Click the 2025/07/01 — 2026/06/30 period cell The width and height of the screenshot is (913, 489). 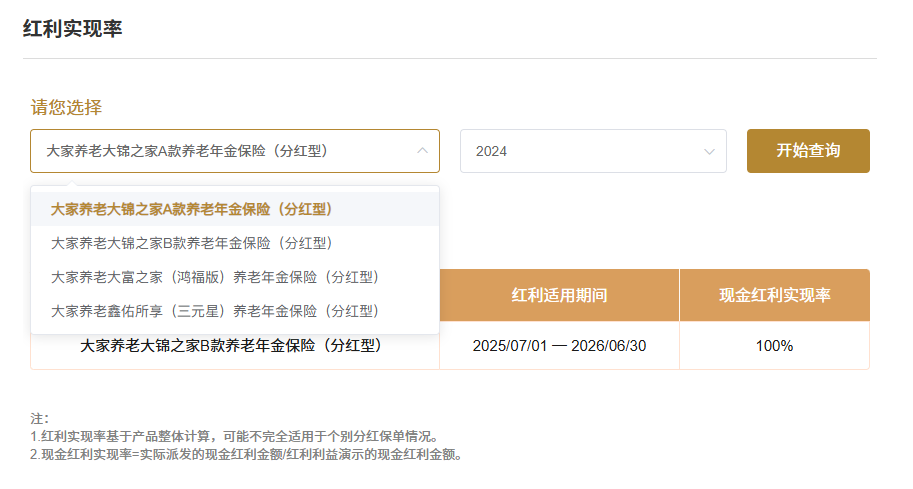(559, 346)
